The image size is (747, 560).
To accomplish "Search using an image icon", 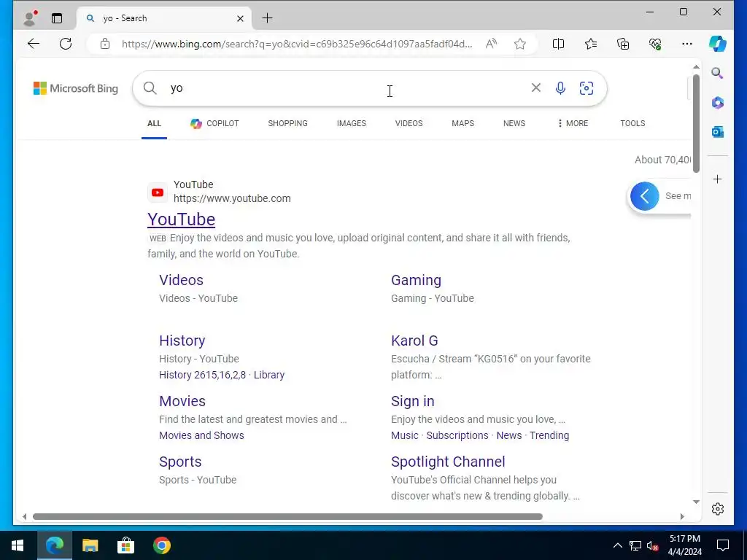I will coord(587,88).
